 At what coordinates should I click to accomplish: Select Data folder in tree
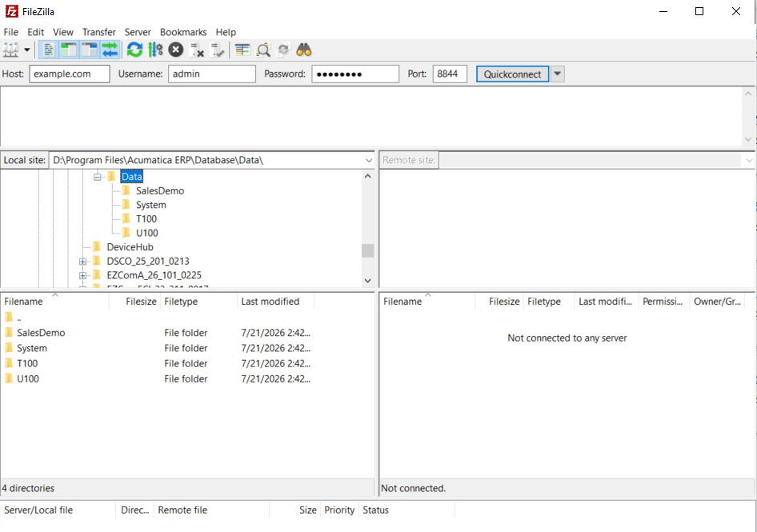click(131, 177)
